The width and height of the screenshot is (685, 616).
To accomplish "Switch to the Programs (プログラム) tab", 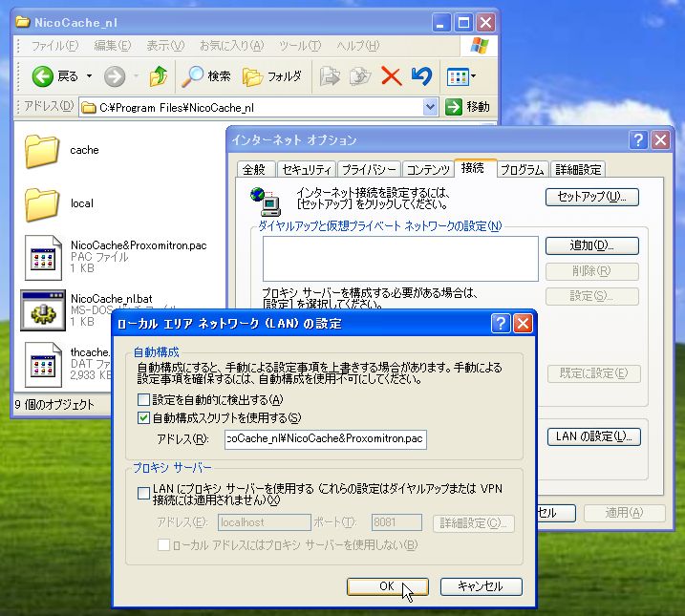I will click(x=522, y=169).
